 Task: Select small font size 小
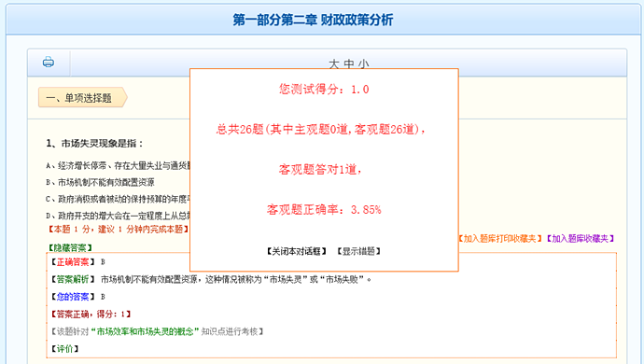[363, 64]
